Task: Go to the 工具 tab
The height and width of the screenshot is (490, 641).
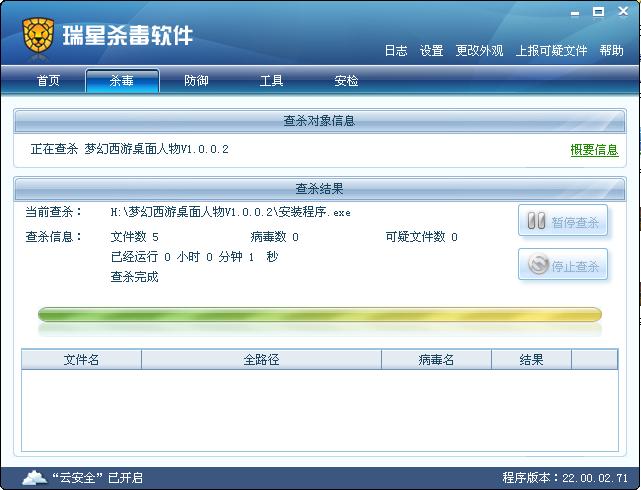Action: pyautogui.click(x=271, y=81)
